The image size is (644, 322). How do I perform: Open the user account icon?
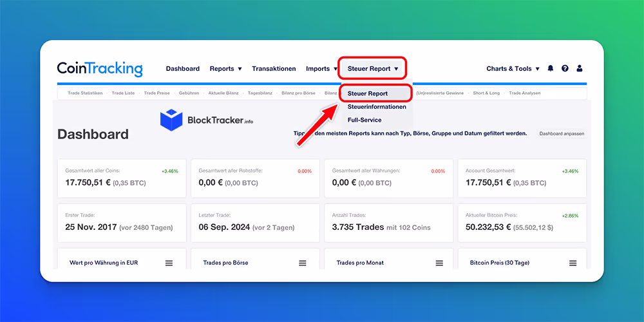pos(580,69)
